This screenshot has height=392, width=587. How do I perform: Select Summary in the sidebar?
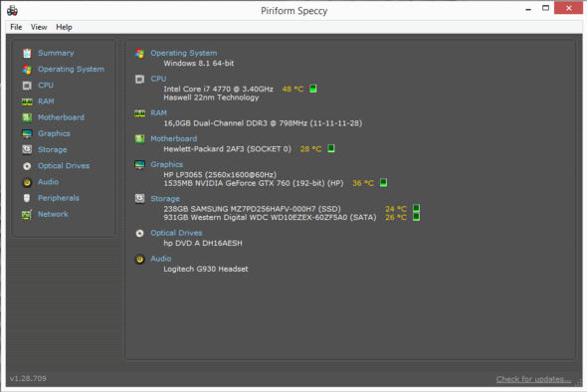(56, 53)
